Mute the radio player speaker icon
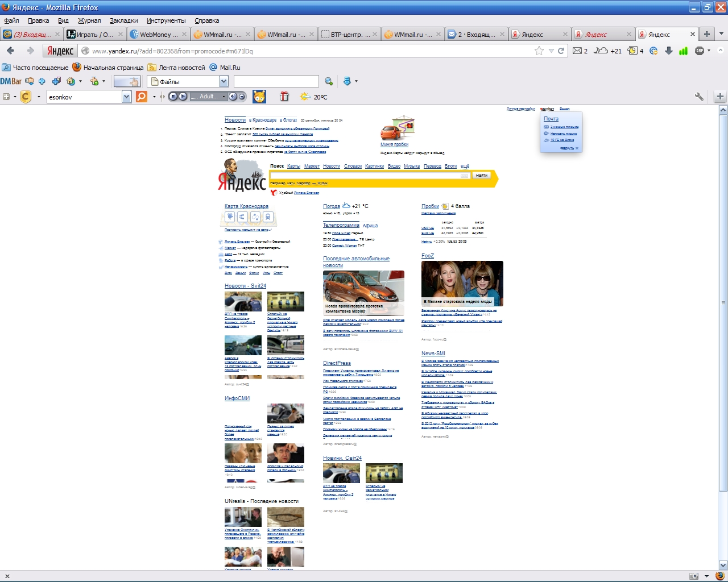728x582 pixels. [x=233, y=97]
